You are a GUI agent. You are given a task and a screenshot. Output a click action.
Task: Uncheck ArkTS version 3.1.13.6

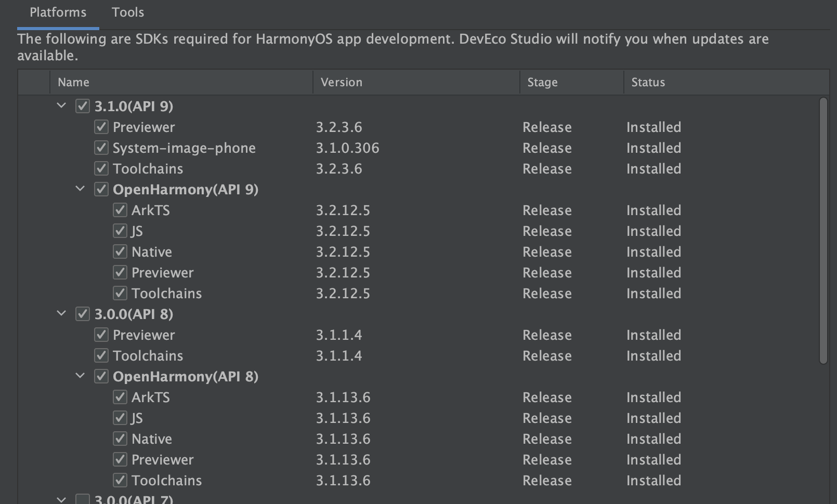120,397
